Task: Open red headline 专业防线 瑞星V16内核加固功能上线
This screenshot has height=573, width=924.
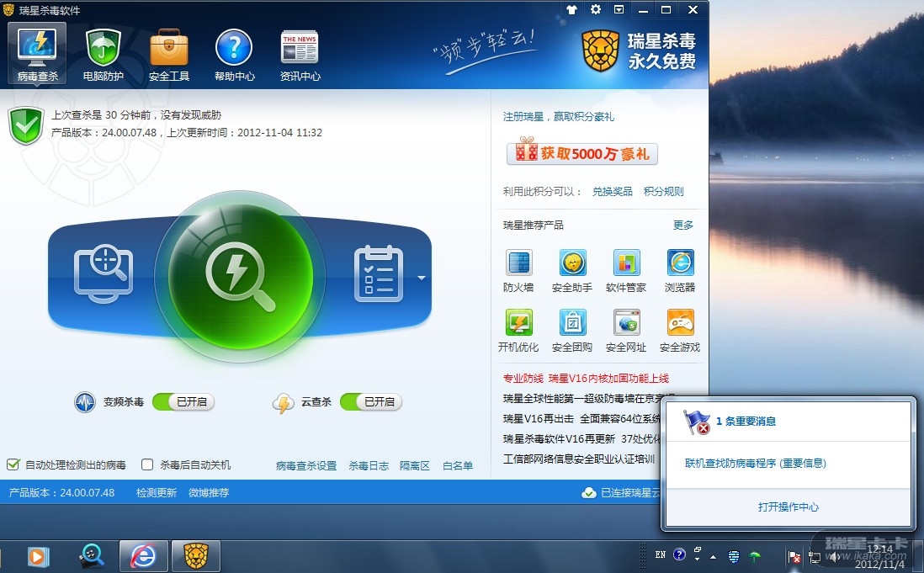Action: pyautogui.click(x=586, y=378)
